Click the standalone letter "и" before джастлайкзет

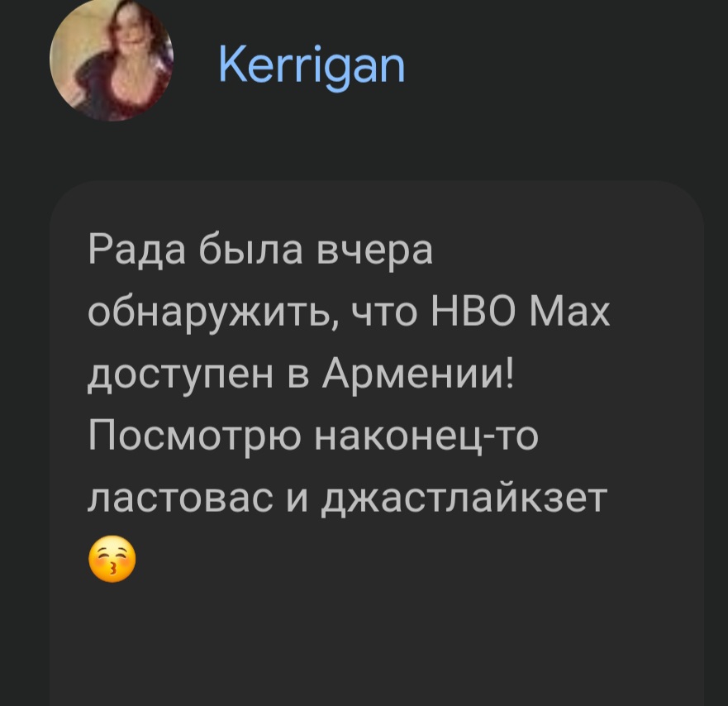pyautogui.click(x=297, y=499)
